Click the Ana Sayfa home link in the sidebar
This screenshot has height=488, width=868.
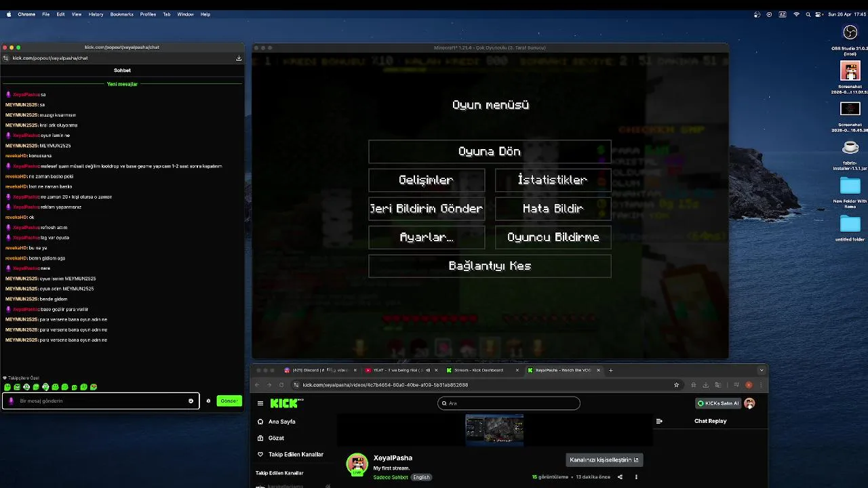pyautogui.click(x=281, y=422)
